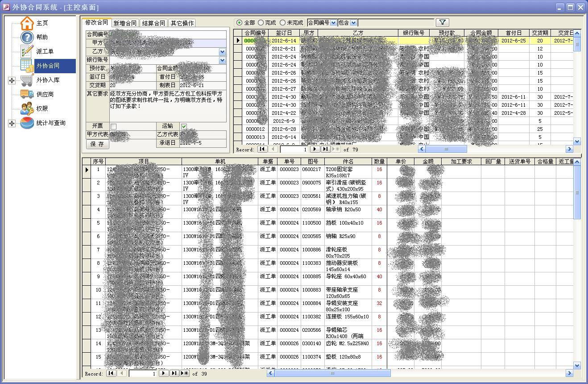Expand 统计与查询 tree node

pos(12,123)
